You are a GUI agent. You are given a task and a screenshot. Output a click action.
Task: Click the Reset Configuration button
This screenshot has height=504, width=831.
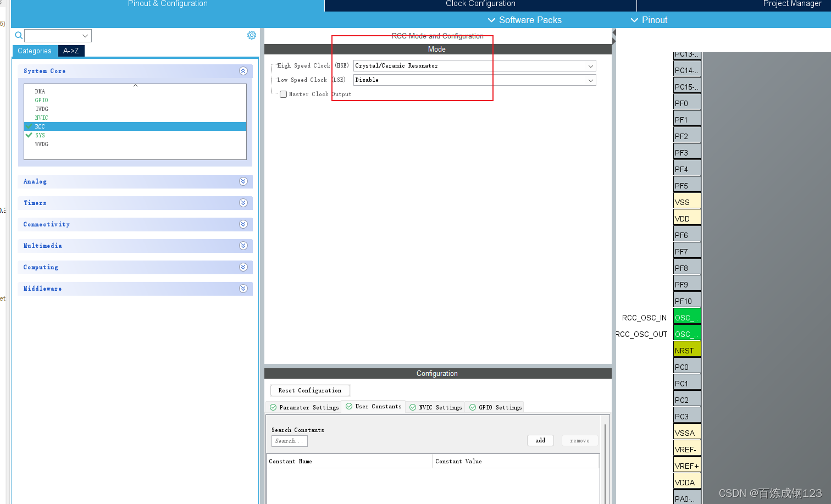(x=310, y=390)
